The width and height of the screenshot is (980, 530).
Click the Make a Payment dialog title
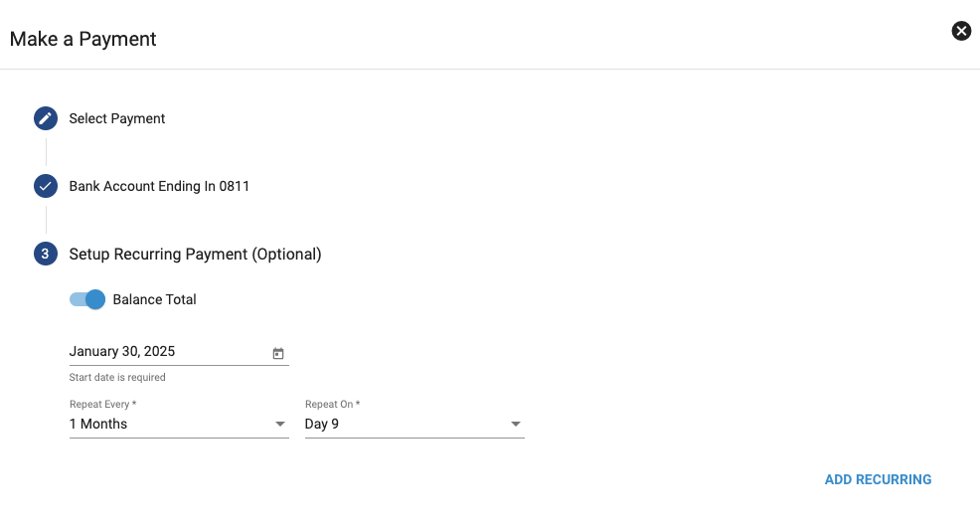(83, 40)
